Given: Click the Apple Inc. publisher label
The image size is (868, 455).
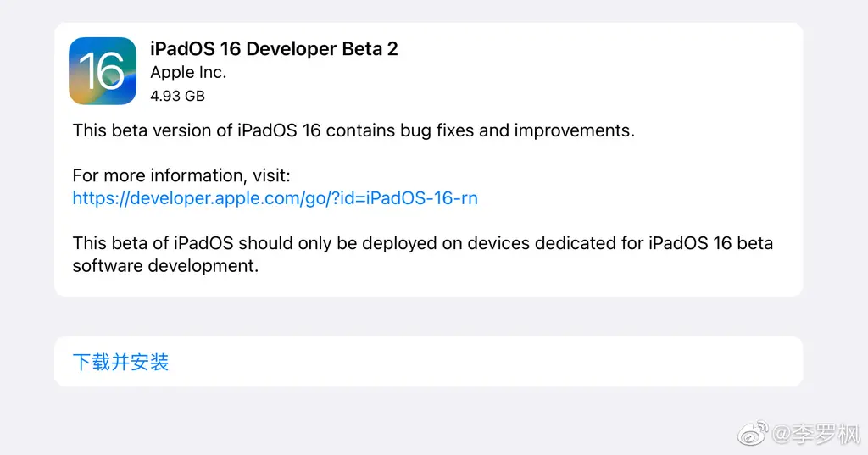Looking at the screenshot, I should [188, 73].
